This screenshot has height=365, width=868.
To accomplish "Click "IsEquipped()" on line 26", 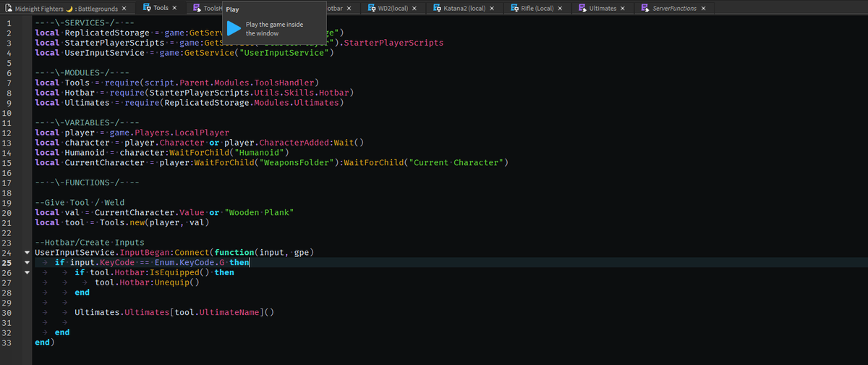I will pyautogui.click(x=179, y=272).
